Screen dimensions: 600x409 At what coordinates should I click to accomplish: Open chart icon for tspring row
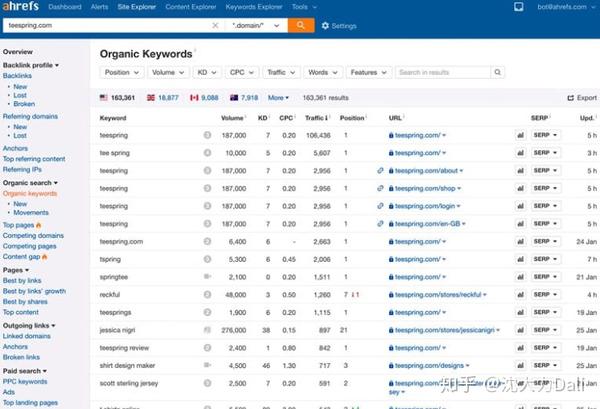520,259
